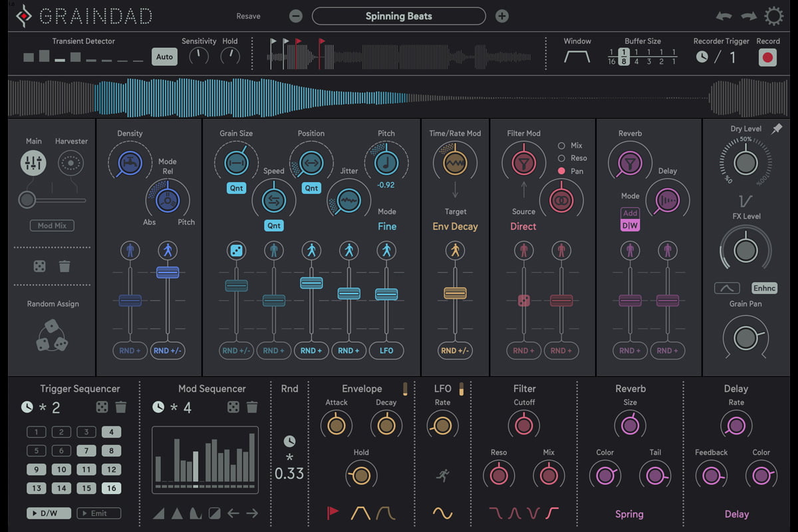Click the Main/Harvester crossfade slider handle
Screen dimensions: 798x532
27,200
